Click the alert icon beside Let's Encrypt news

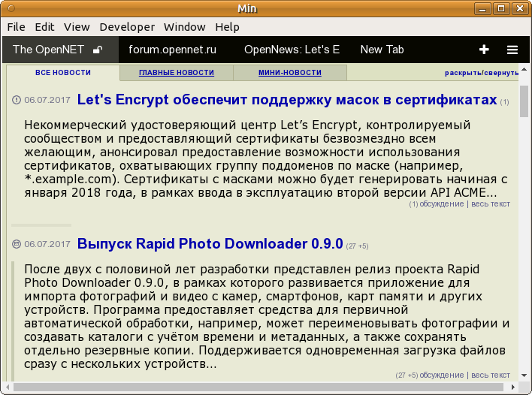[17, 100]
